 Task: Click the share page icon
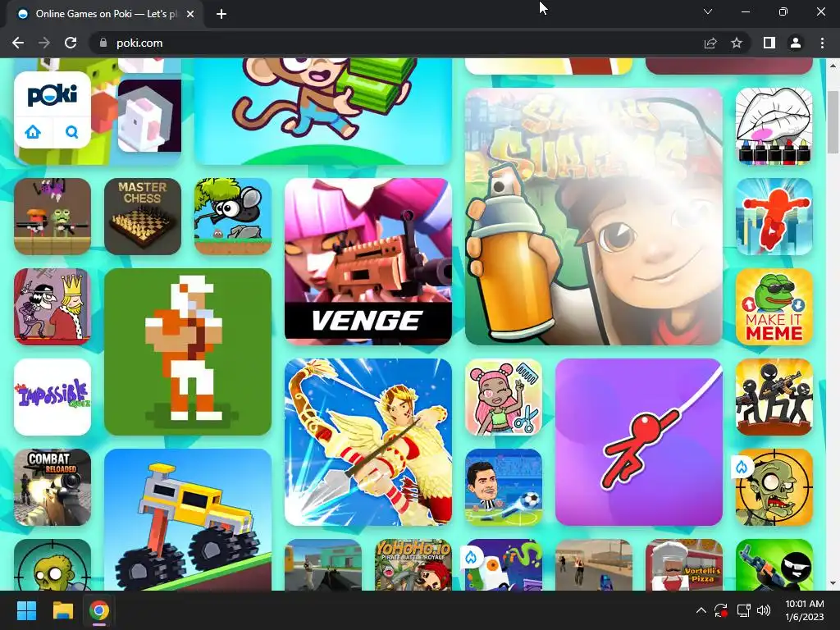(x=710, y=43)
